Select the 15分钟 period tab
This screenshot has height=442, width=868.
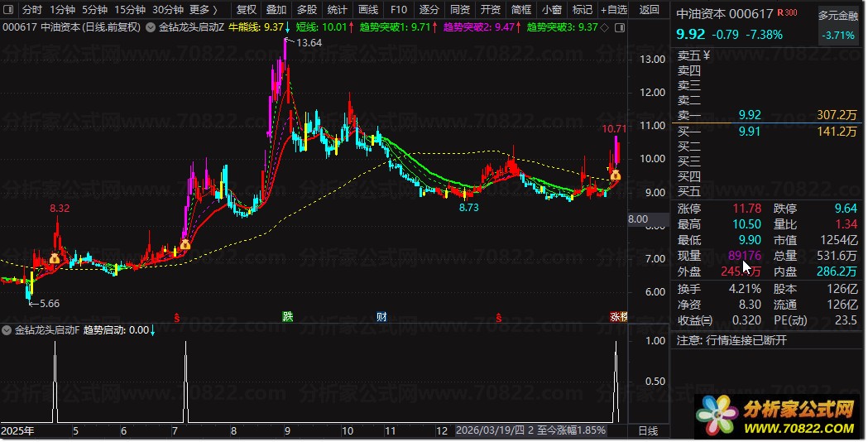click(130, 10)
